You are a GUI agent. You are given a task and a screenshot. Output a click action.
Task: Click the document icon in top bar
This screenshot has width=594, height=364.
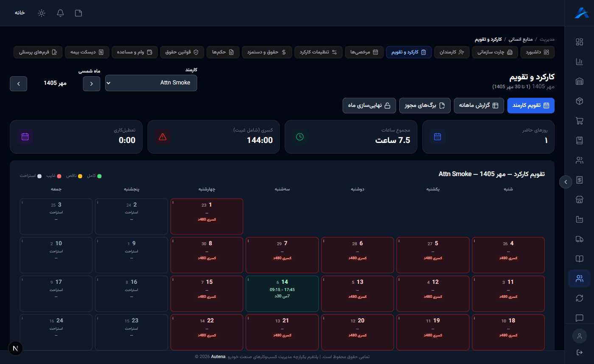pos(78,13)
